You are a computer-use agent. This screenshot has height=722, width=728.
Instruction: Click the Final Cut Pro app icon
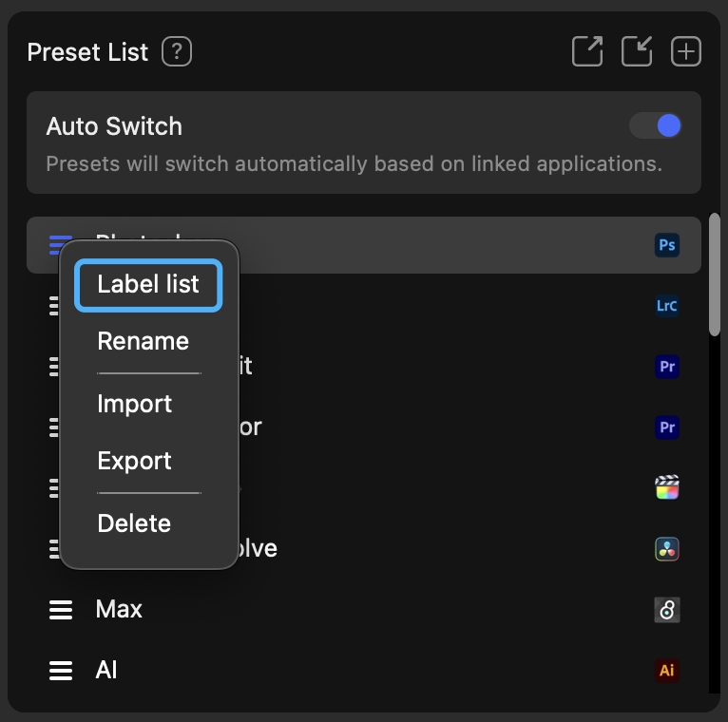tap(667, 488)
